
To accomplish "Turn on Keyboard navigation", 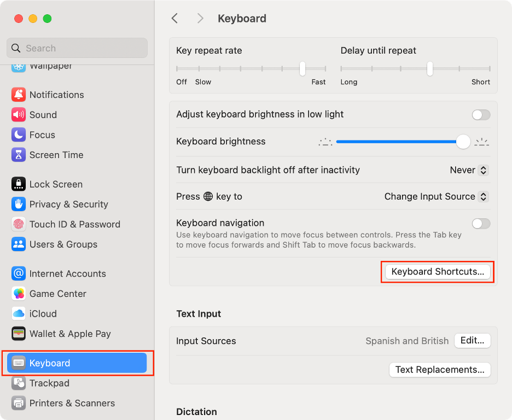I will coord(480,224).
